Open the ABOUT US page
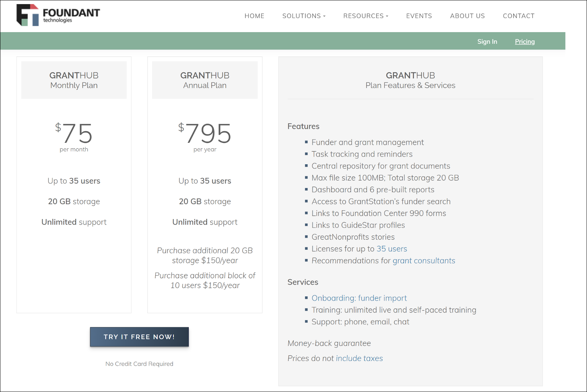Viewport: 587px width, 392px height. pos(467,16)
